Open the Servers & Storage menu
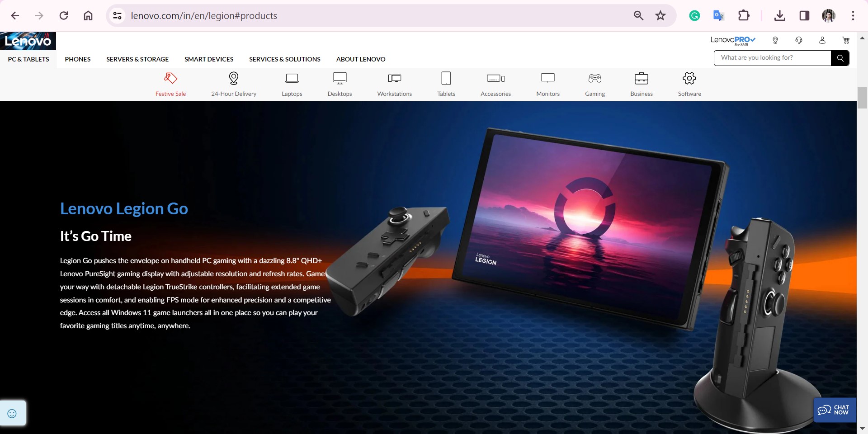This screenshot has height=434, width=868. click(x=137, y=59)
